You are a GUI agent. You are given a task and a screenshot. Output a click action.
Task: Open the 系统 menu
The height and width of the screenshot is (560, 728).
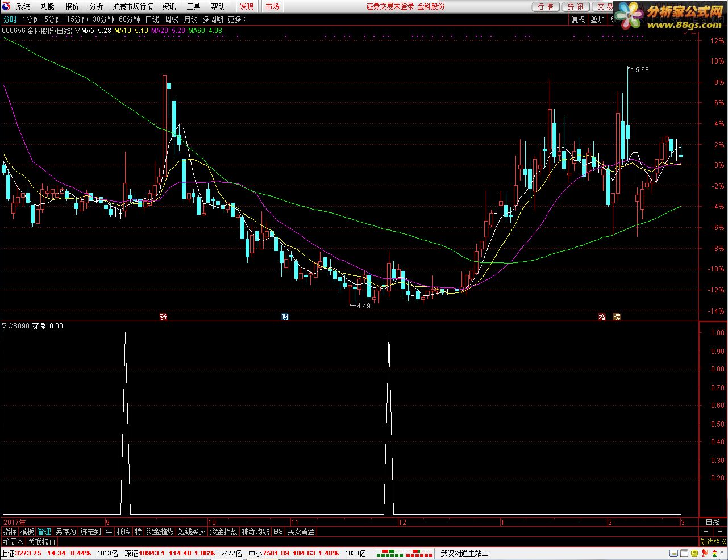(23, 6)
